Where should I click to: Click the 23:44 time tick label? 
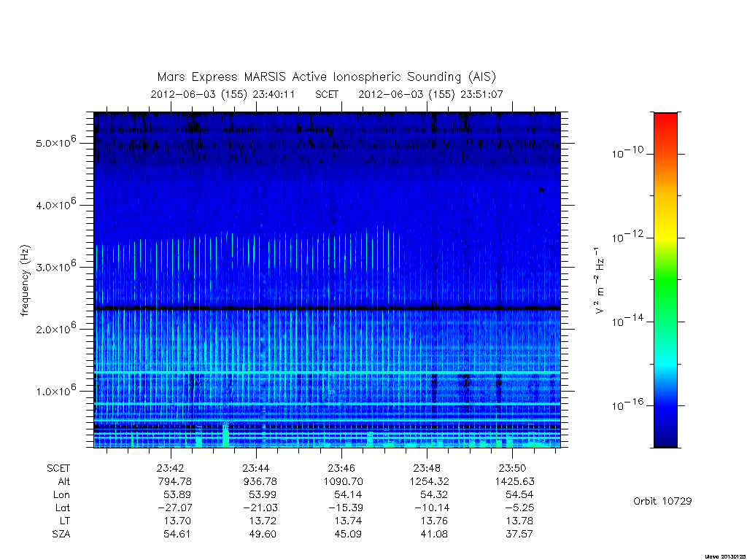click(256, 469)
